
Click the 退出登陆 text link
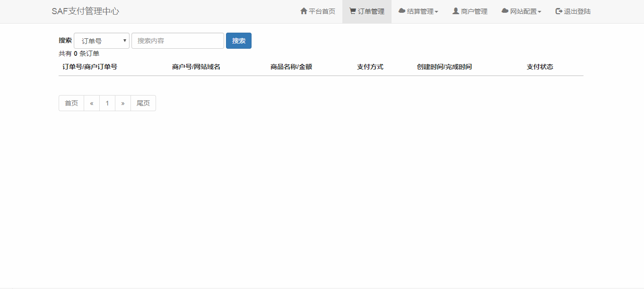pyautogui.click(x=577, y=11)
